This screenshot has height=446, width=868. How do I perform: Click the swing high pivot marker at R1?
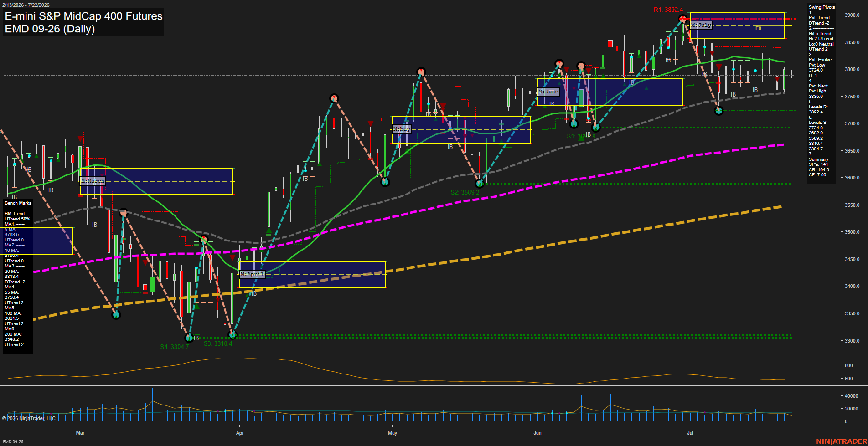point(682,19)
